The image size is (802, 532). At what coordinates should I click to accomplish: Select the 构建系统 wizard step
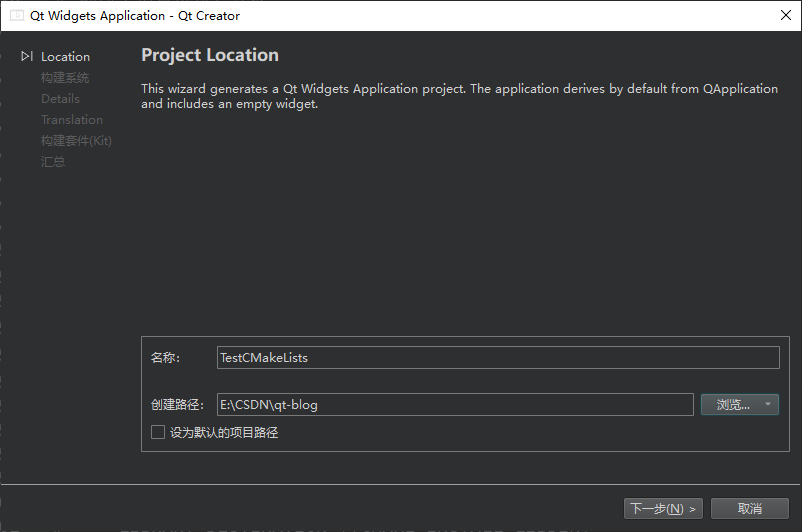pos(65,78)
